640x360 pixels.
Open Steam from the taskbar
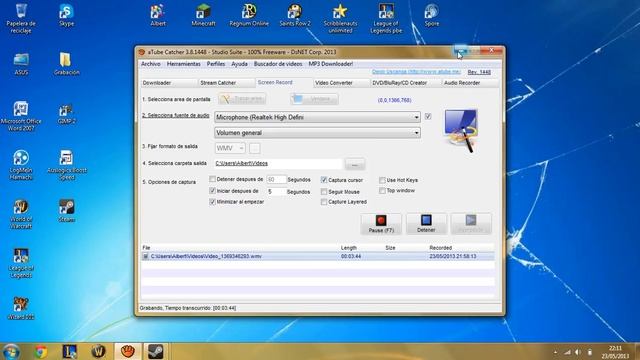click(x=156, y=351)
